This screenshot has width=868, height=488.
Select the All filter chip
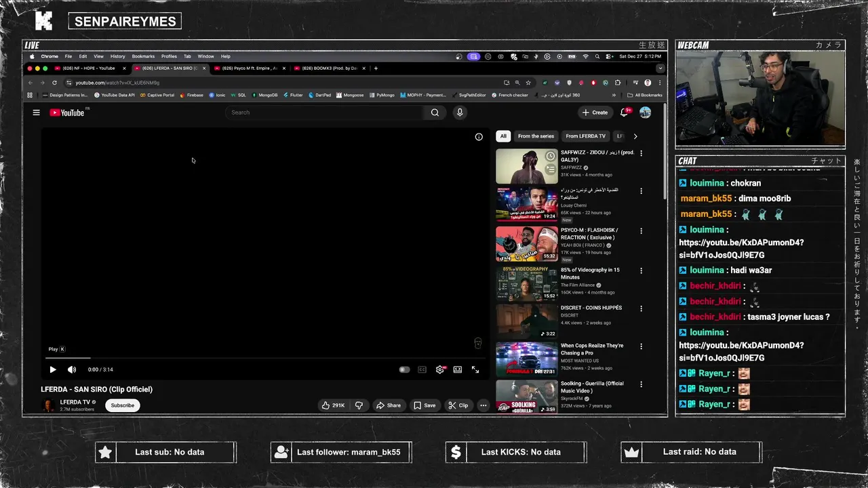[x=503, y=136]
